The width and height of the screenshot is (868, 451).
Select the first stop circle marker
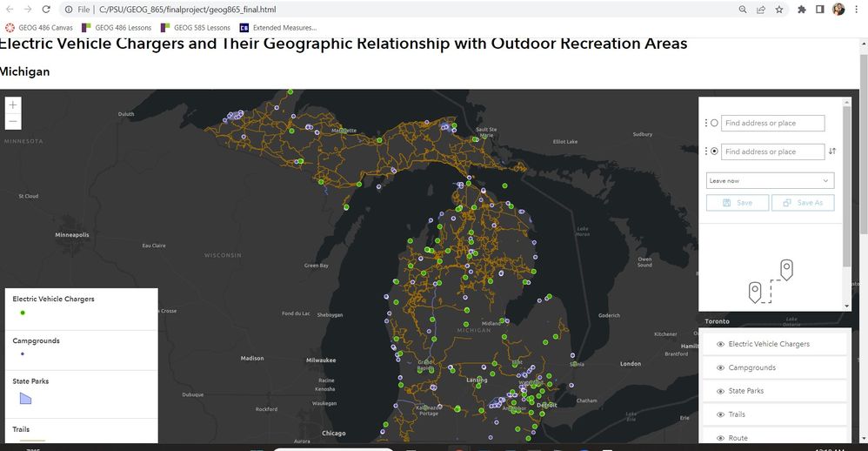pos(714,123)
